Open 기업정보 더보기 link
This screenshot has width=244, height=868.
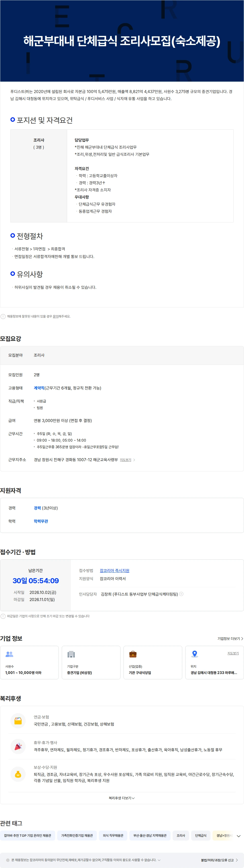pos(230,639)
